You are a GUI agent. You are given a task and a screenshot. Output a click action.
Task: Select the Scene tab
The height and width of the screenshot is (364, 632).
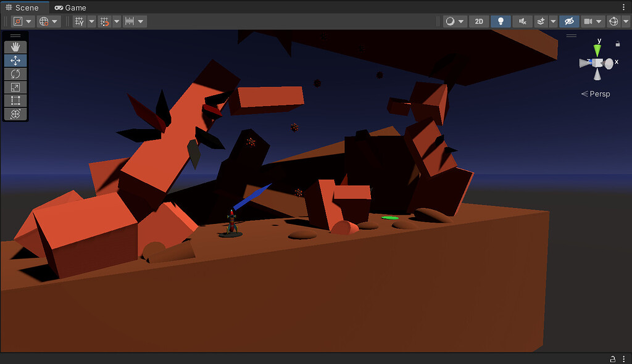pos(22,7)
